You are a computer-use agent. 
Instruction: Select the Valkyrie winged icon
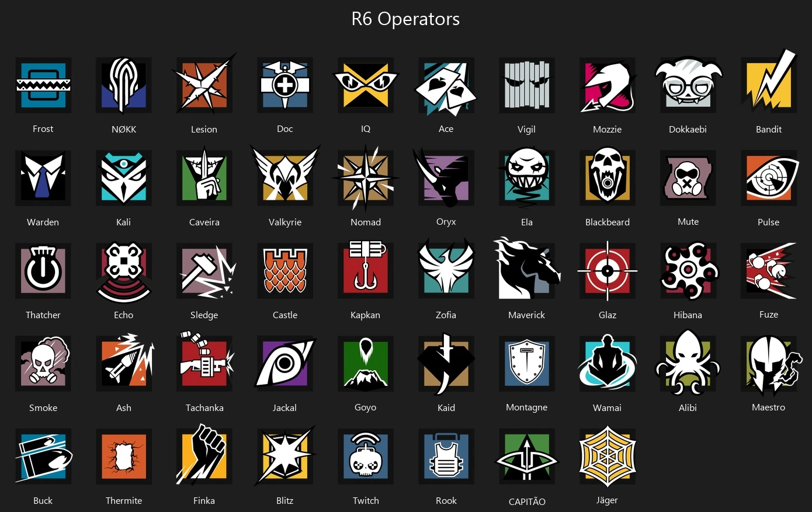(x=285, y=176)
